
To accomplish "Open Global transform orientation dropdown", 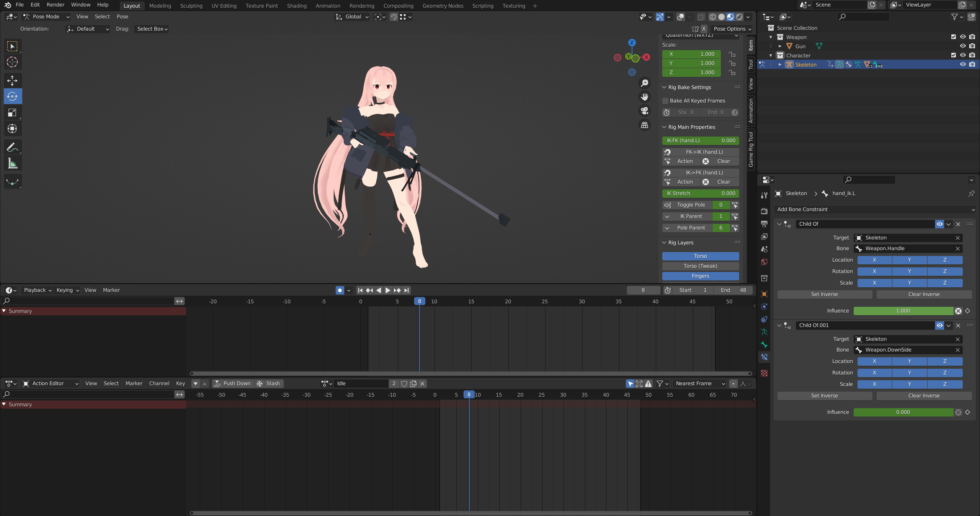I will tap(352, 17).
